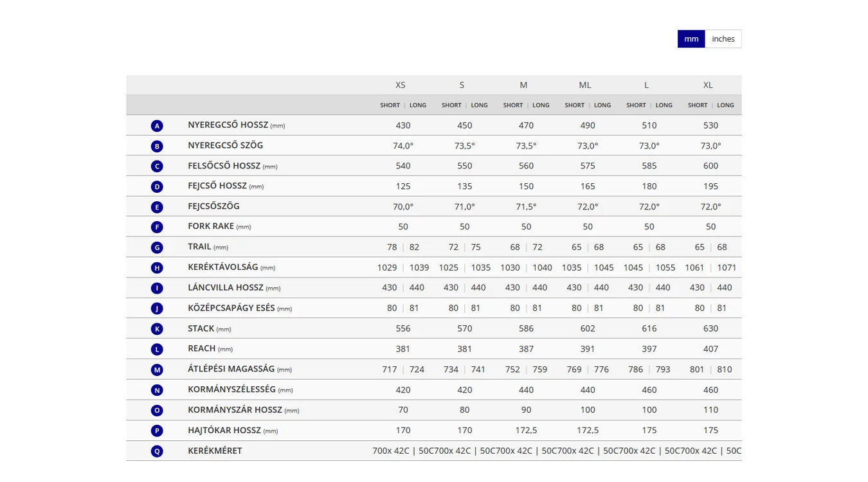Image resolution: width=868 pixels, height=482 pixels.
Task: Click the XL stack value 630
Action: pos(710,328)
